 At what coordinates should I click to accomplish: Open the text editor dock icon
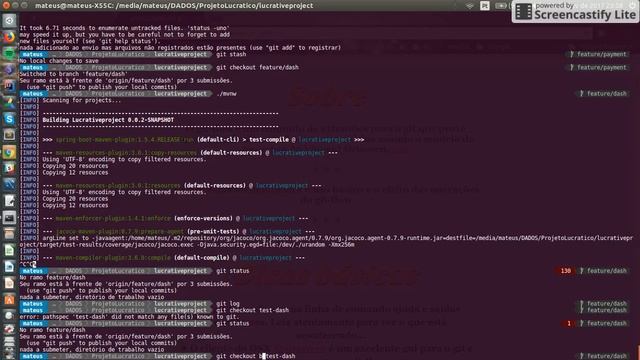pos(9,201)
